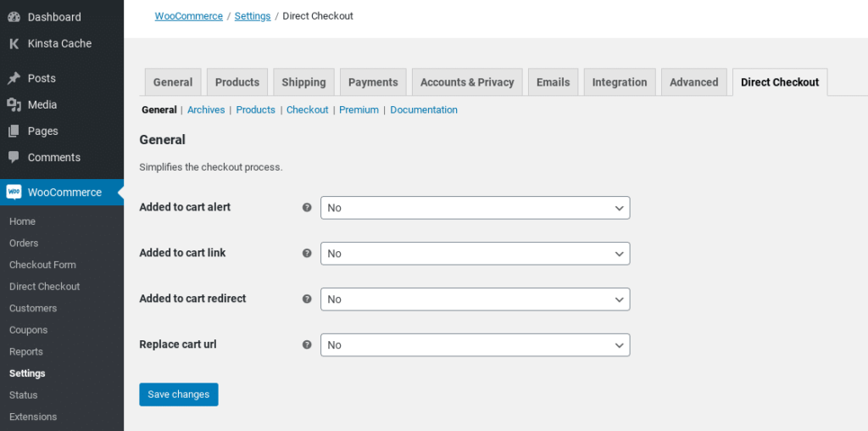This screenshot has width=868, height=431.
Task: Click the Posts pushpin icon
Action: point(14,78)
